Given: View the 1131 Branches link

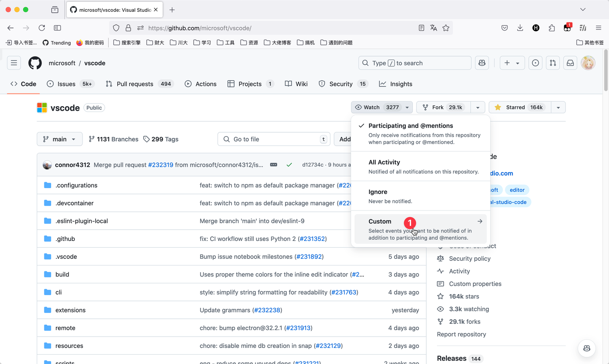Looking at the screenshot, I should 113,139.
